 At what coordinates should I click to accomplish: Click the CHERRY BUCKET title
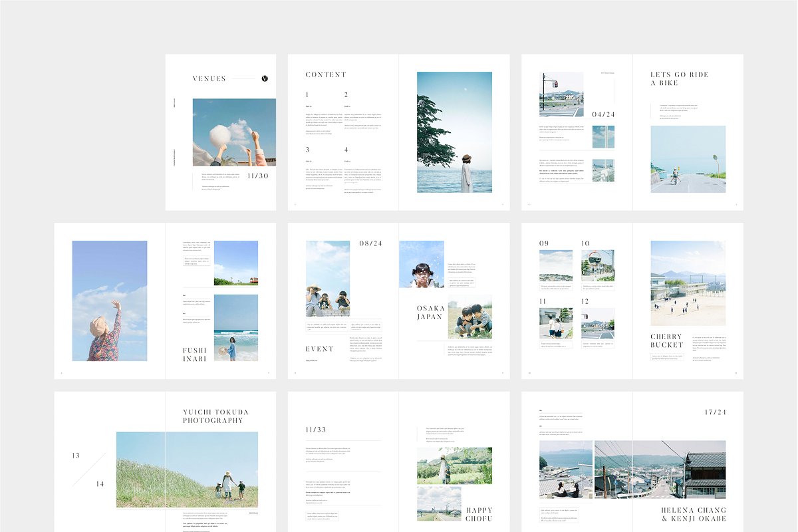coord(666,340)
